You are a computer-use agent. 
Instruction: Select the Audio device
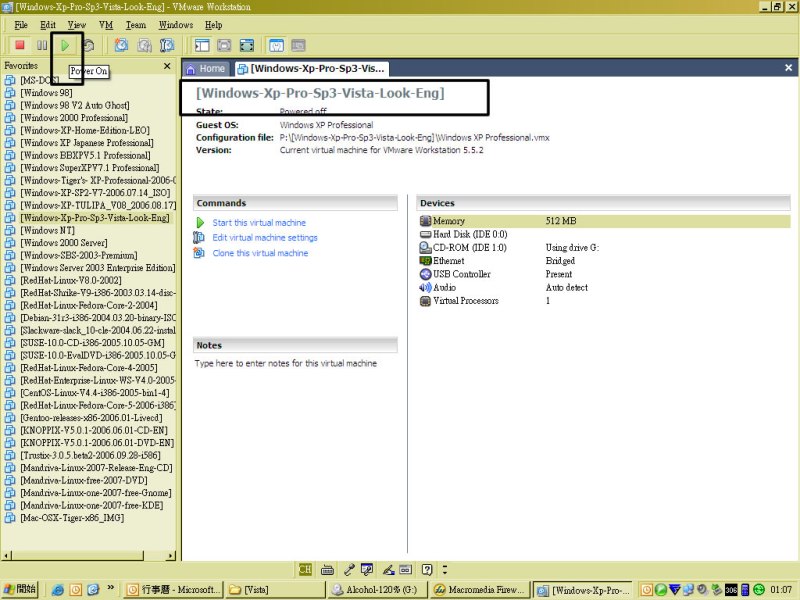click(438, 287)
